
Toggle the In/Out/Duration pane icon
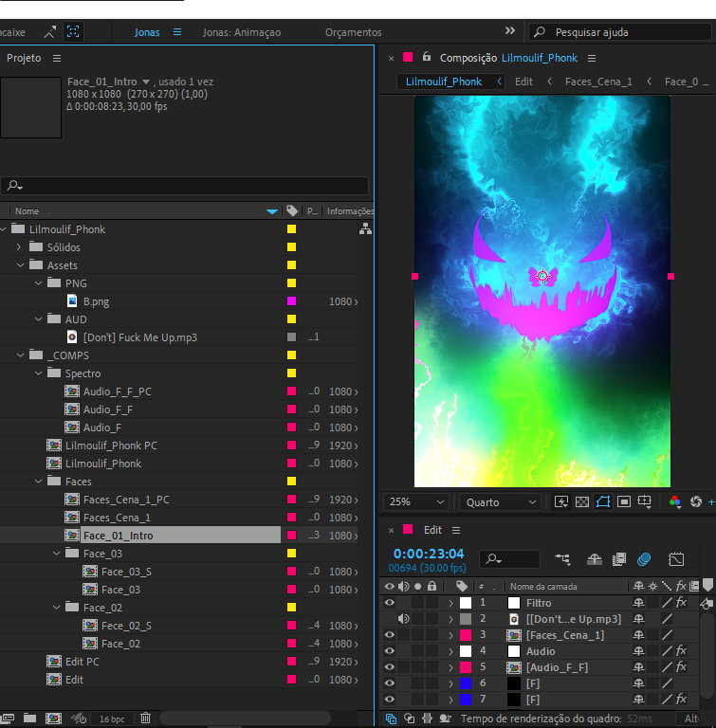coord(428,719)
